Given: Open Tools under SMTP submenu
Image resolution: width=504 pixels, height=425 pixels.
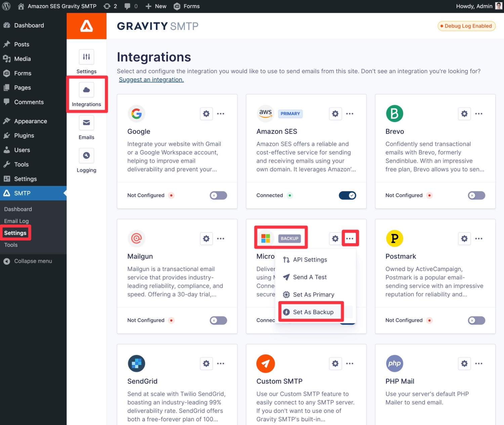Looking at the screenshot, I should tap(11, 245).
